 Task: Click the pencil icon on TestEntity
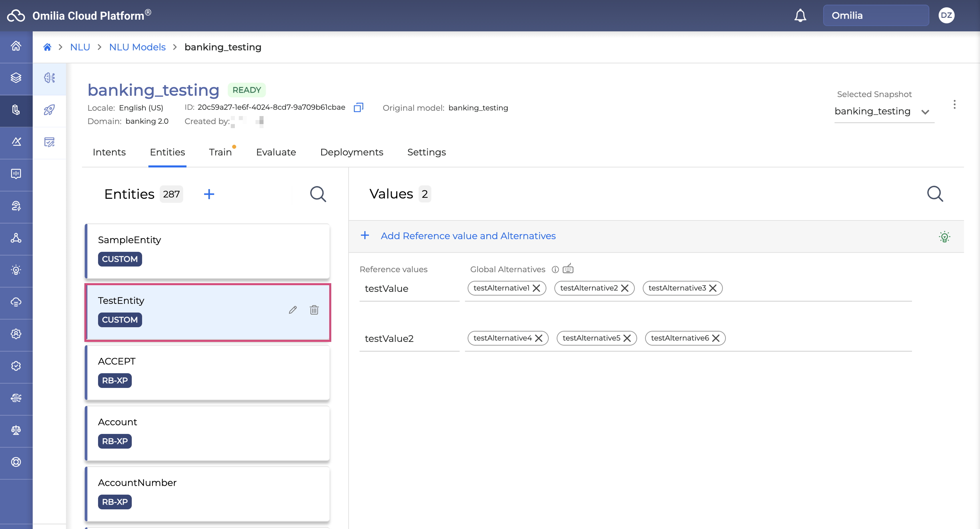(293, 310)
